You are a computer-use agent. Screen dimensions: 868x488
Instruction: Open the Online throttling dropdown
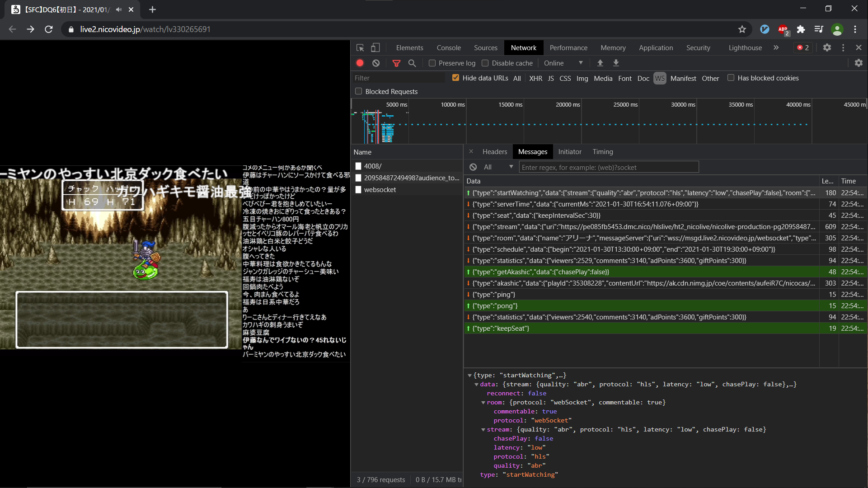coord(563,63)
